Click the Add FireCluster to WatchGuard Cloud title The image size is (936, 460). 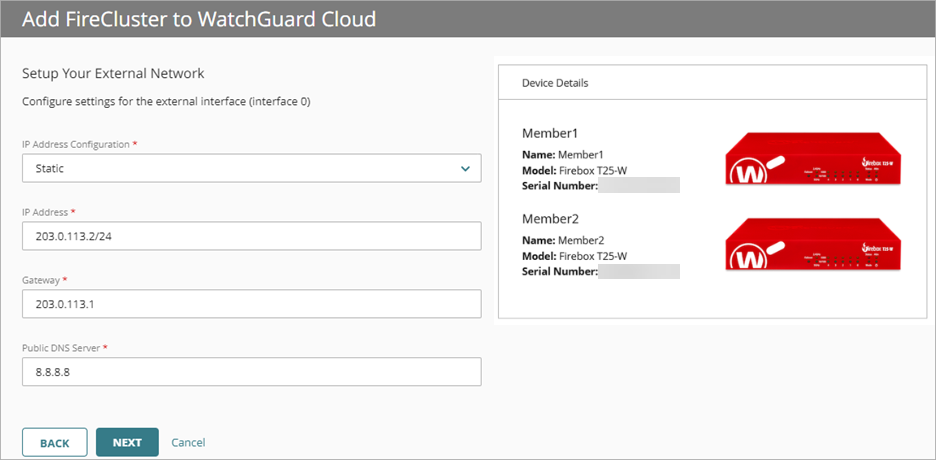(x=200, y=19)
